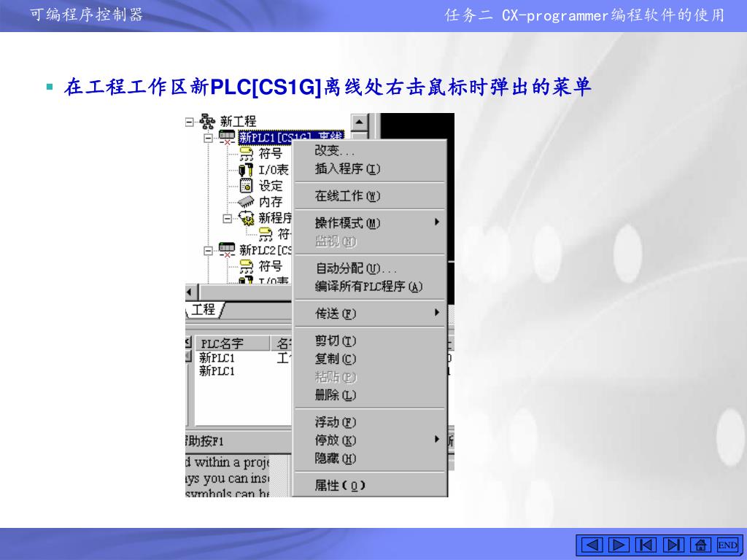Collapse the 新工程 tree root
This screenshot has width=747, height=560.
[189, 122]
